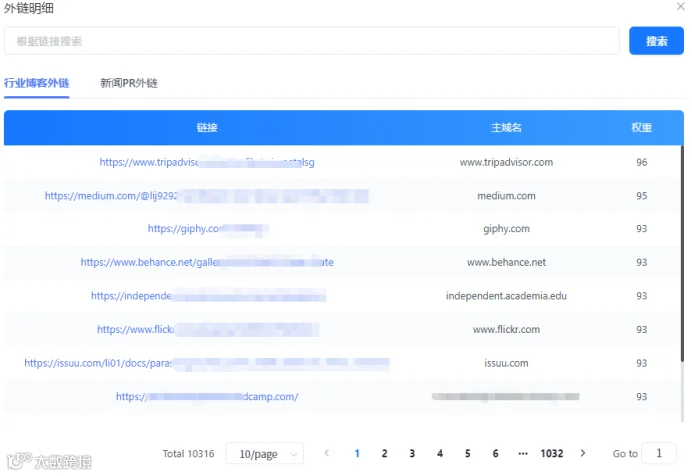
Task: Click the next page arrow
Action: pyautogui.click(x=583, y=453)
